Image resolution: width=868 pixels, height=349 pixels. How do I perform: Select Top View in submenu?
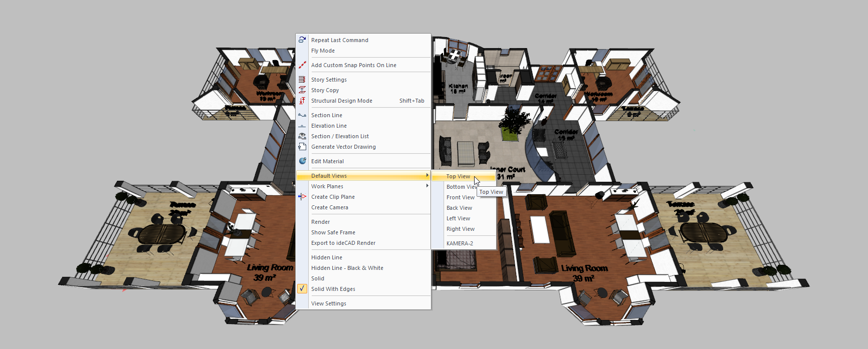(464, 176)
